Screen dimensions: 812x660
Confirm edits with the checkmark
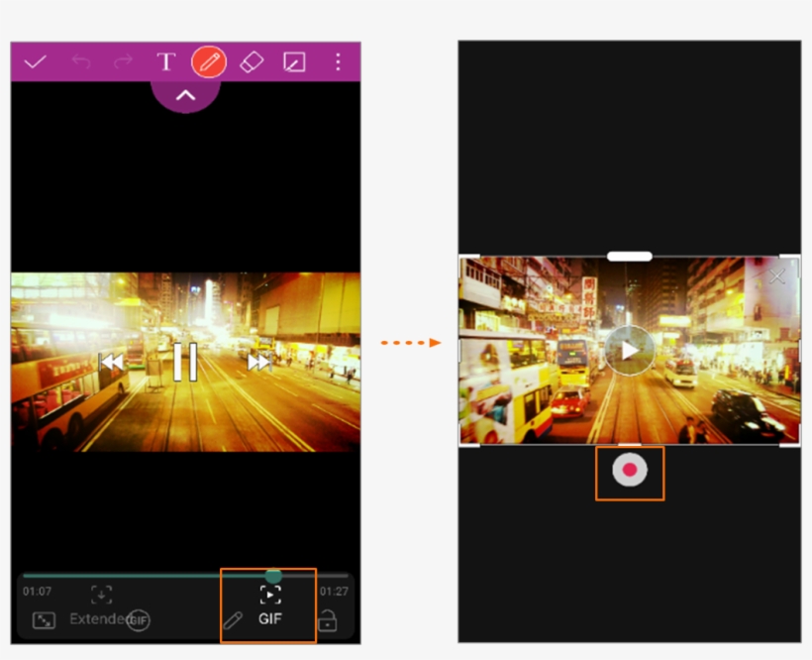click(36, 61)
